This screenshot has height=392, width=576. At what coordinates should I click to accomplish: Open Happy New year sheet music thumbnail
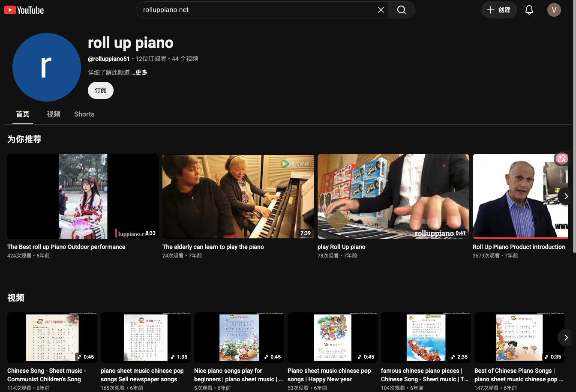(333, 338)
